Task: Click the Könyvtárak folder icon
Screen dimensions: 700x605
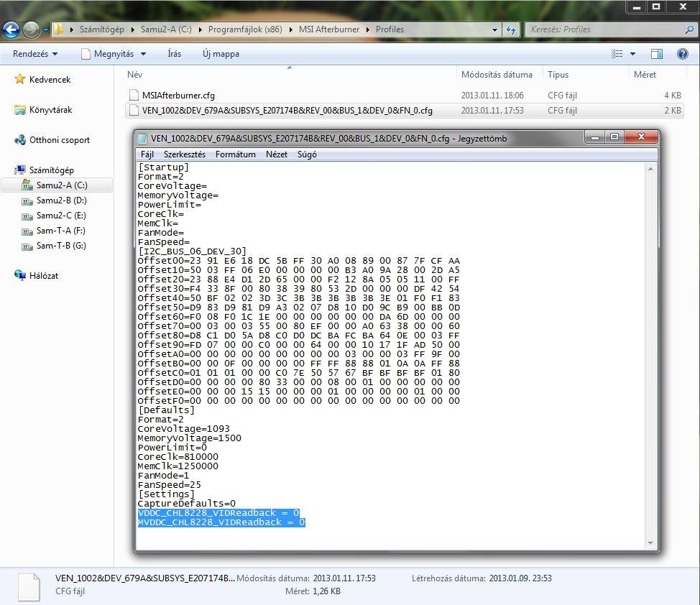Action: (19, 110)
